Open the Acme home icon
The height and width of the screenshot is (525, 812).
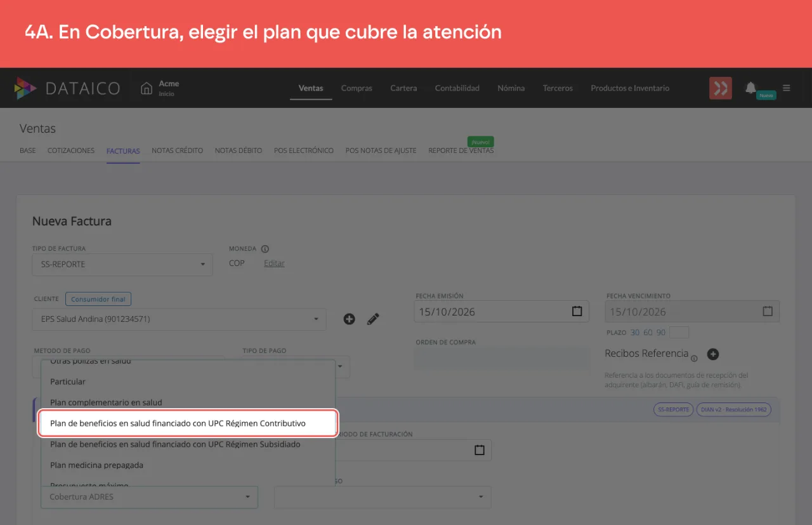pos(147,88)
